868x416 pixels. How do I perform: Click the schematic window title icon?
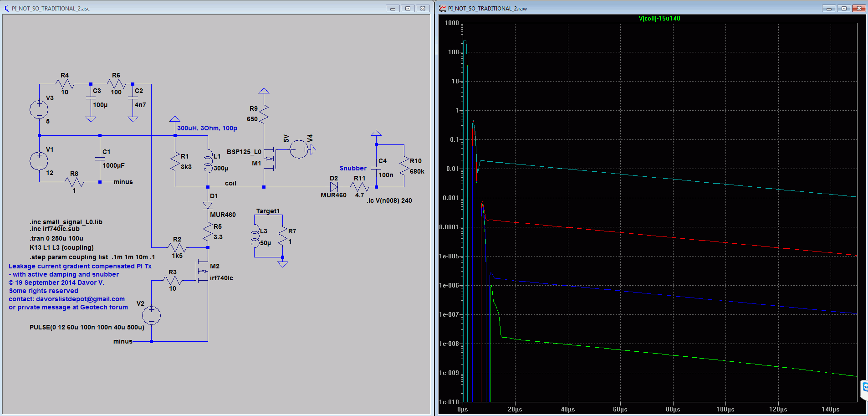[x=6, y=8]
